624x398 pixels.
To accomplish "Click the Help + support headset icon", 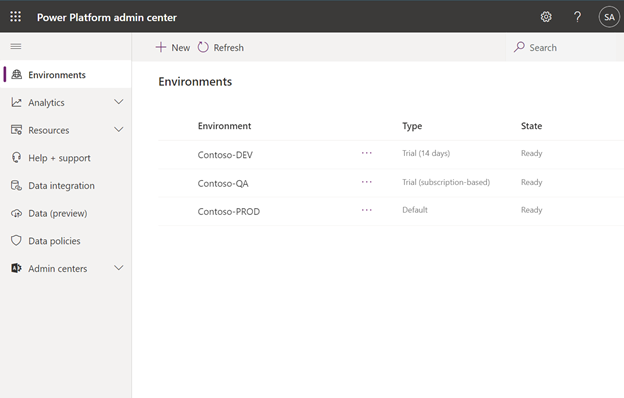I will [x=16, y=158].
